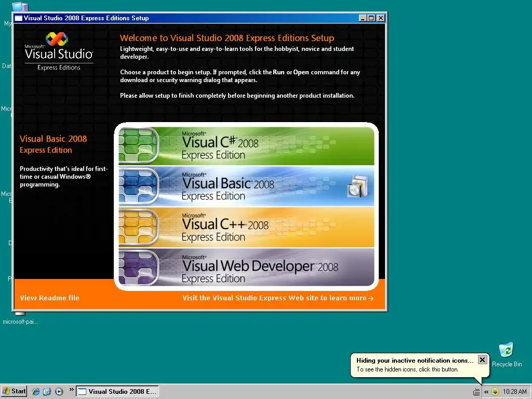532x399 pixels.
Task: Click the Welcome to Visual Studio heading
Action: tap(227, 38)
